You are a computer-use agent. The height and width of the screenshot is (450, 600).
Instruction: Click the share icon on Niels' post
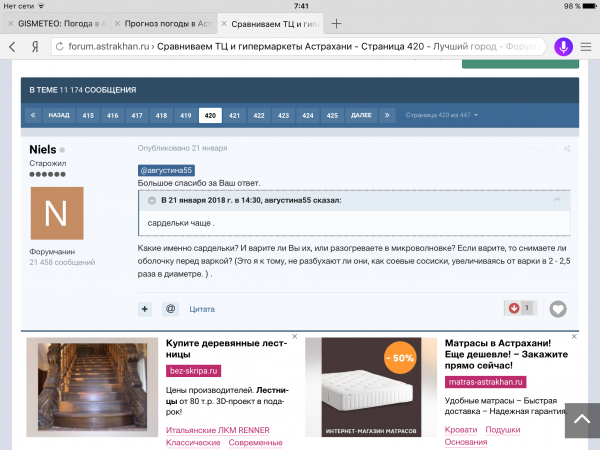[567, 148]
